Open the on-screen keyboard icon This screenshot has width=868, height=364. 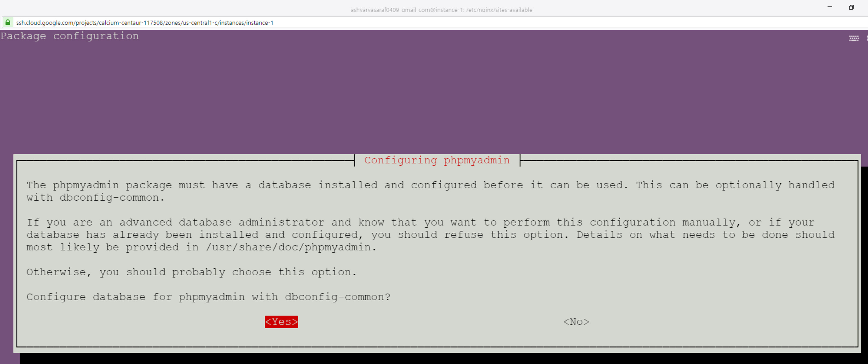tap(854, 38)
